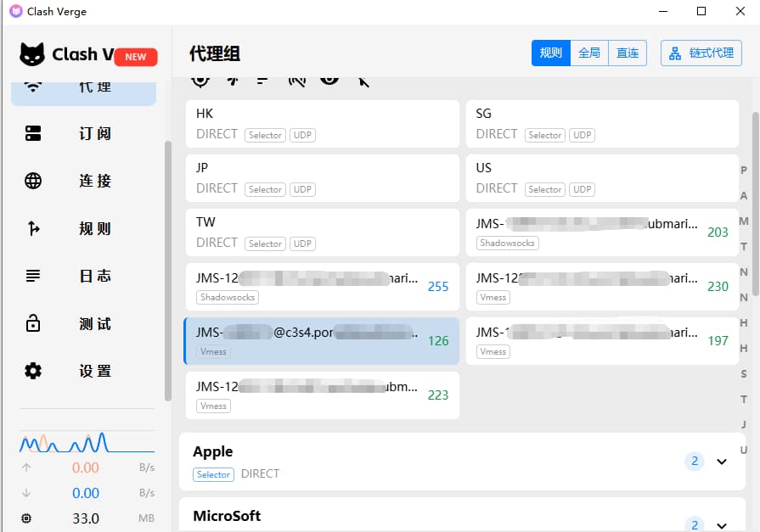Screen dimensions: 760x532
Task: Select the US proxy card
Action: point(602,178)
